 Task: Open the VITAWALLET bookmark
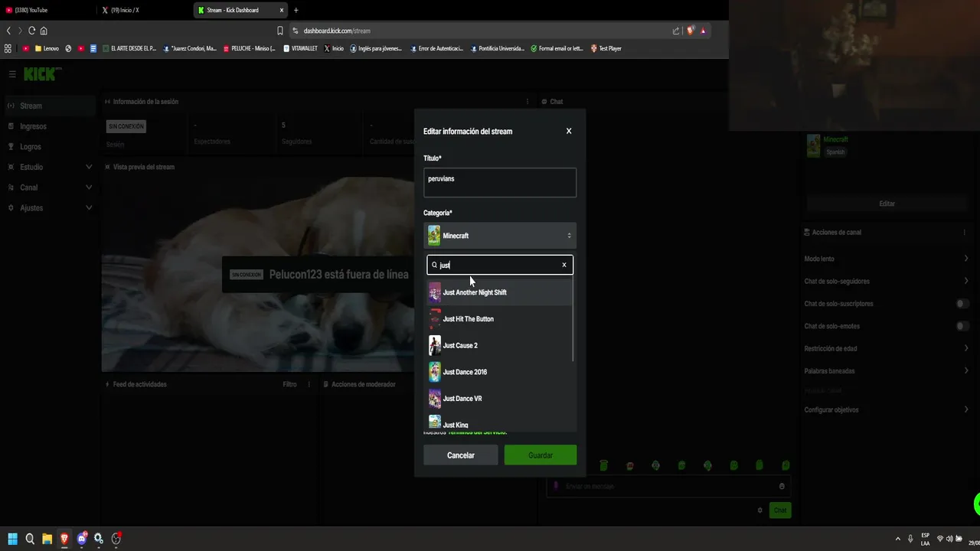[x=300, y=48]
